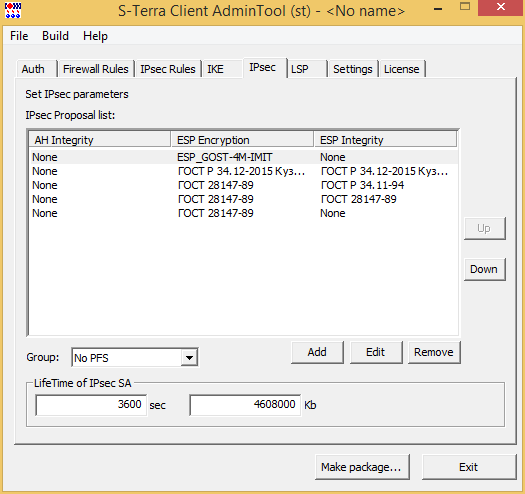The height and width of the screenshot is (494, 525).
Task: Click the Edit proposal button
Action: point(376,352)
